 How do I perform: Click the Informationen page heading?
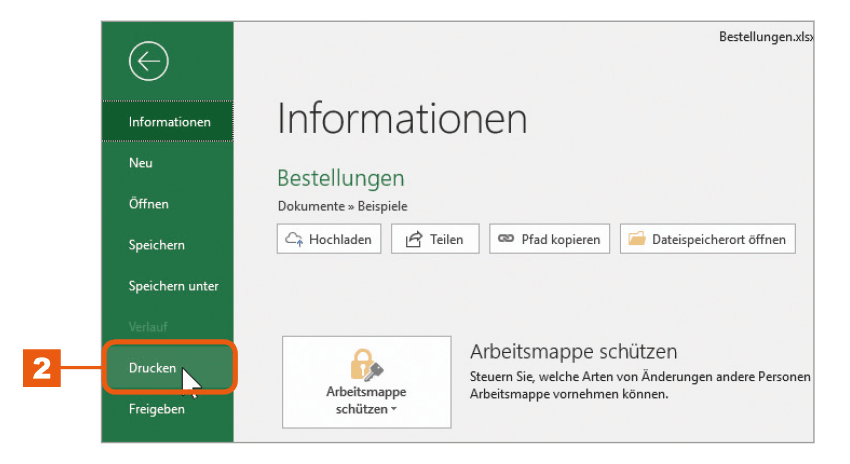(x=402, y=119)
